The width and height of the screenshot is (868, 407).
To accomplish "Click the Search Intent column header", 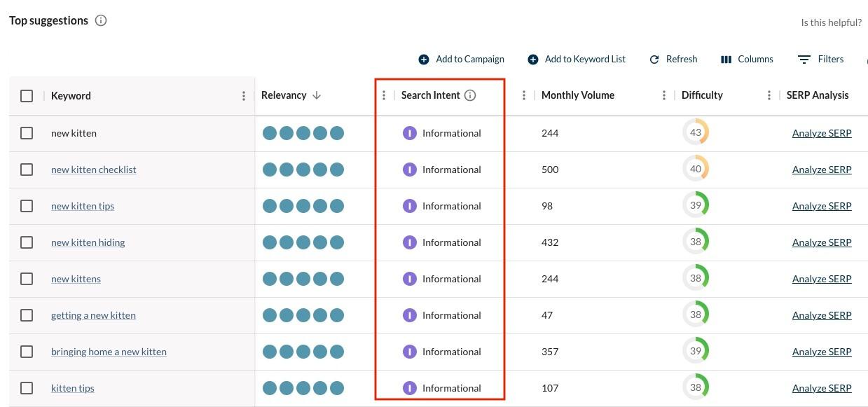I will [431, 95].
